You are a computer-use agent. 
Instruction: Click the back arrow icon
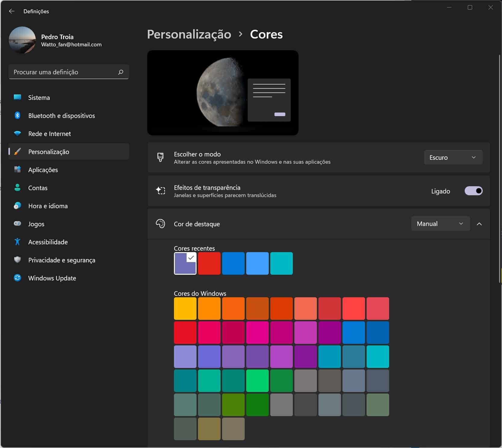(x=12, y=11)
